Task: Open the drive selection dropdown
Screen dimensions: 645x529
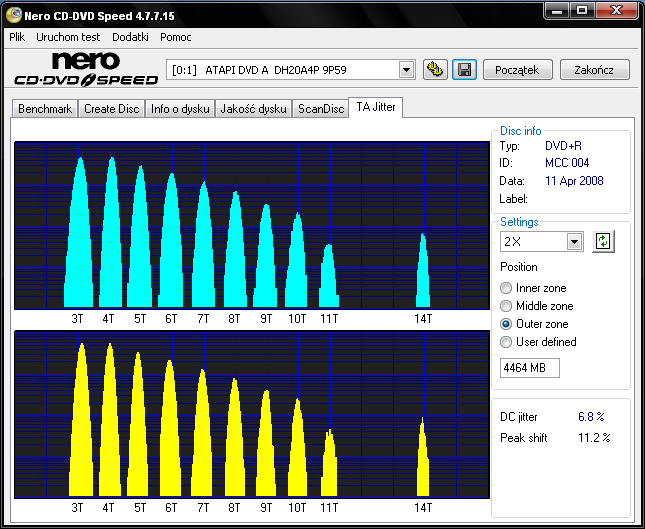Action: pyautogui.click(x=406, y=70)
